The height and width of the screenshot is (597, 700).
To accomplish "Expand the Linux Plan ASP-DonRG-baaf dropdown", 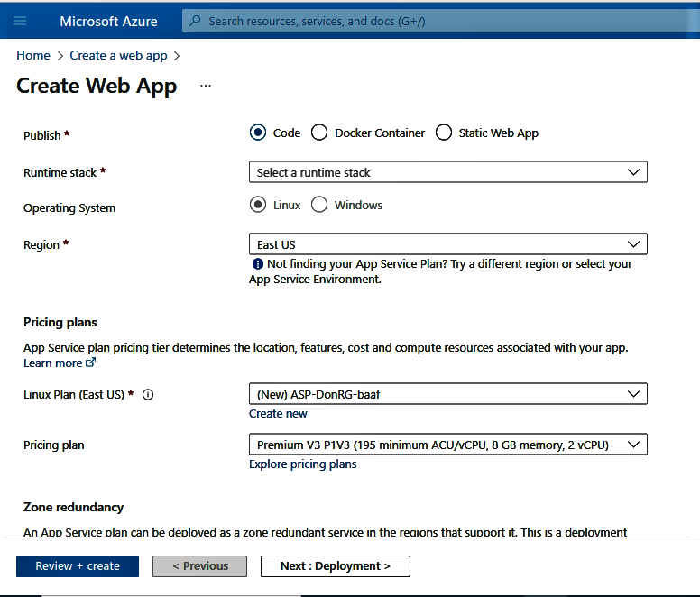I will click(x=447, y=394).
